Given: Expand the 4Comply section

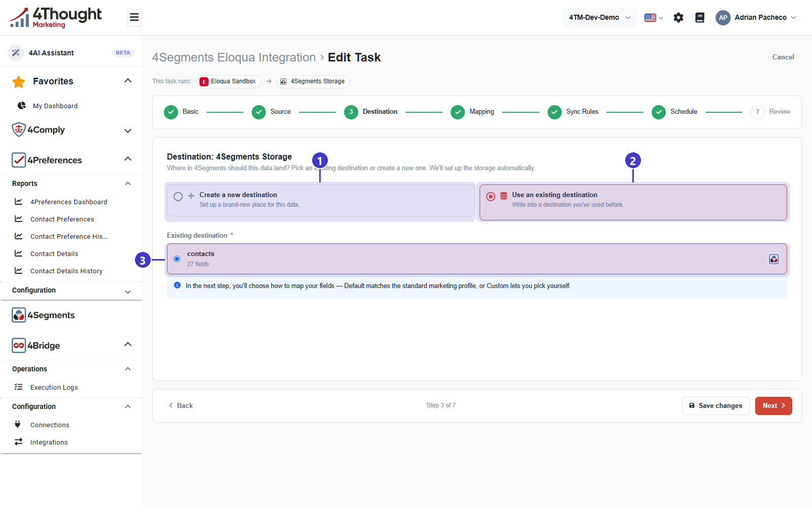Looking at the screenshot, I should (128, 131).
